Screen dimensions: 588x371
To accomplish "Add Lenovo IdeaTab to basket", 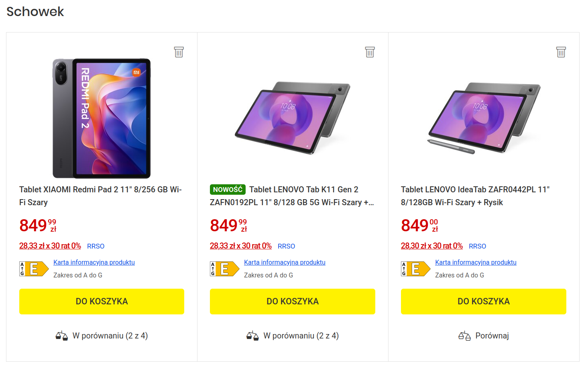I will pos(483,301).
